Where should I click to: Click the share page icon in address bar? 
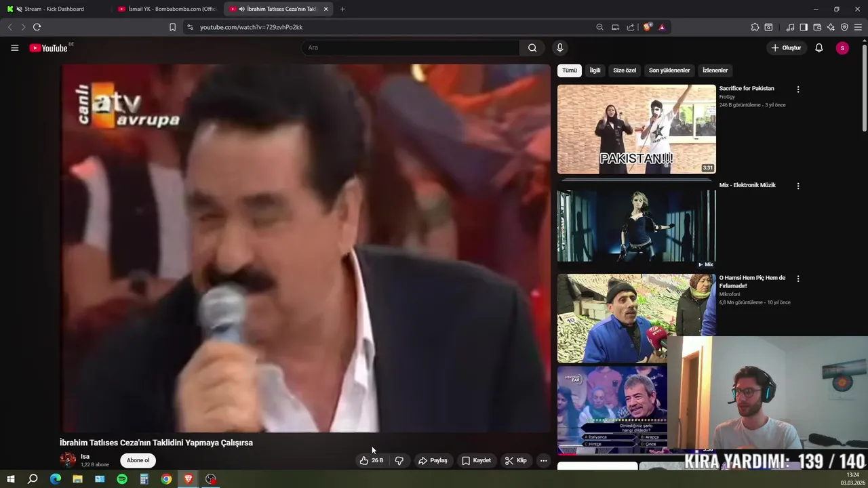pyautogui.click(x=631, y=27)
